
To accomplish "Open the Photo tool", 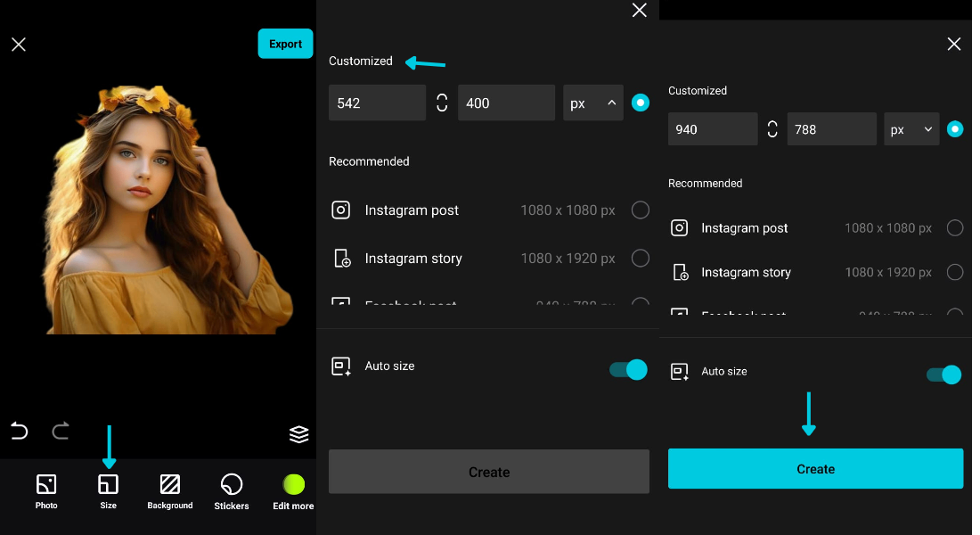I will coord(46,492).
